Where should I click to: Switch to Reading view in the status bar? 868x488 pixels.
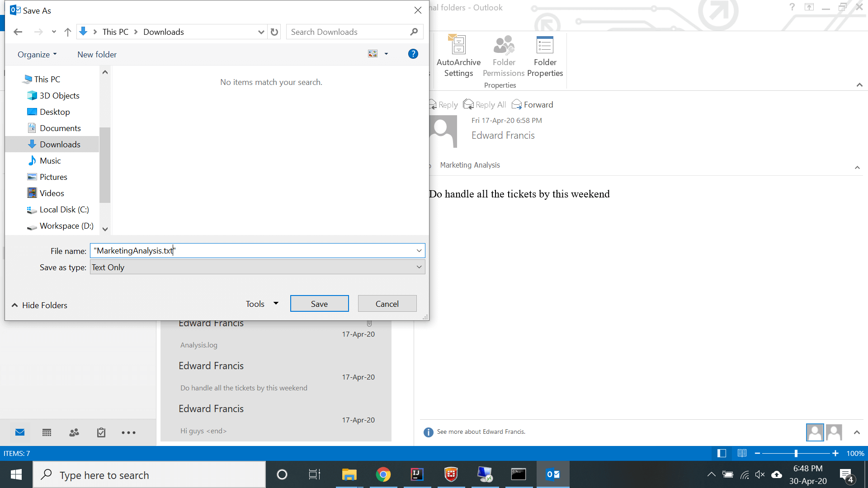[741, 453]
